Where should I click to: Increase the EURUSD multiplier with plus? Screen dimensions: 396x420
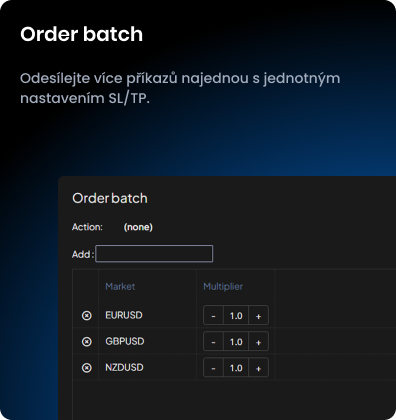pos(258,315)
